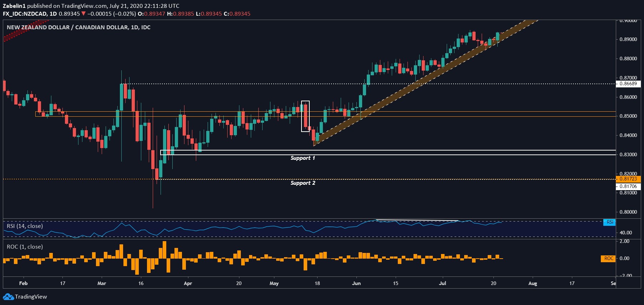Click the RSI (14, close) indicator title
This screenshot has height=305, width=644.
(25, 226)
